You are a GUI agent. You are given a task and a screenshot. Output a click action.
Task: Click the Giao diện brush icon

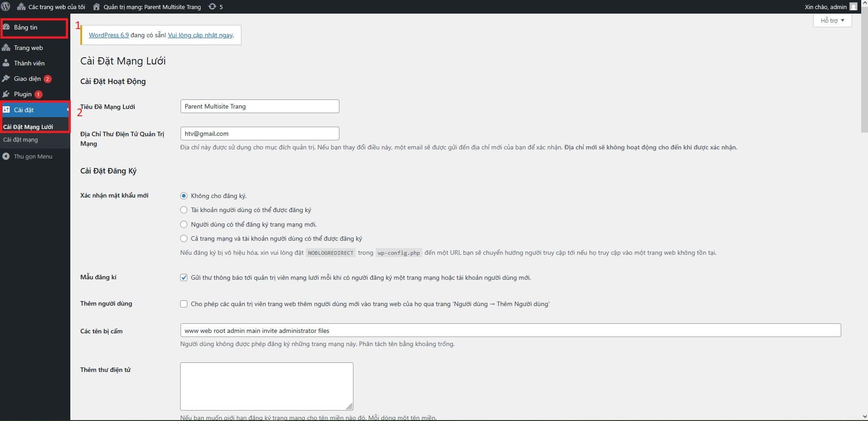(x=6, y=79)
